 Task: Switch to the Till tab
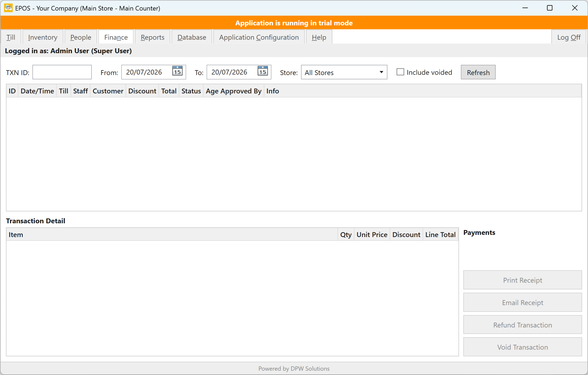[x=11, y=37]
